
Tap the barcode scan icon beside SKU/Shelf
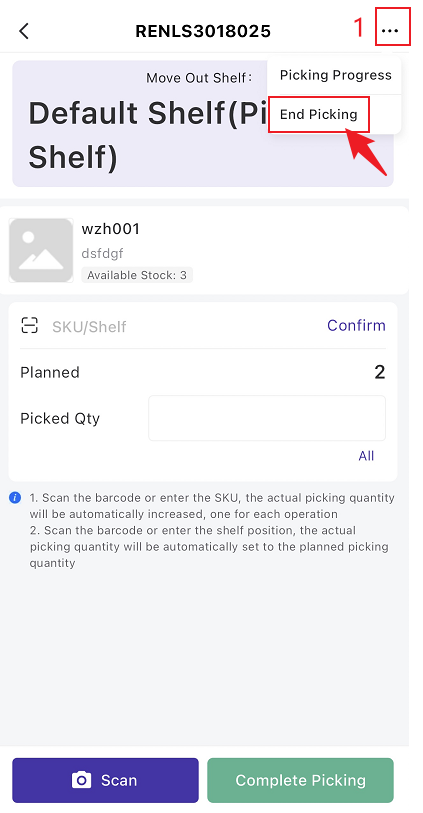(x=30, y=326)
